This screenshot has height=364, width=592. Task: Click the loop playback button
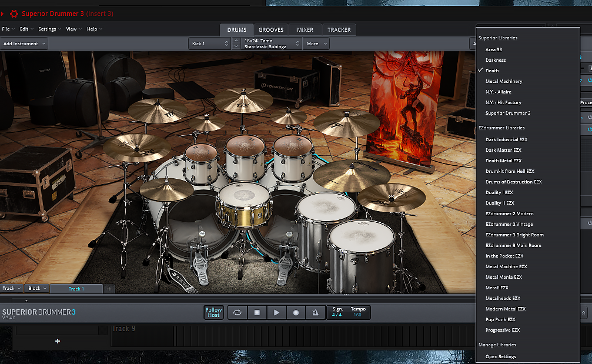[238, 313]
